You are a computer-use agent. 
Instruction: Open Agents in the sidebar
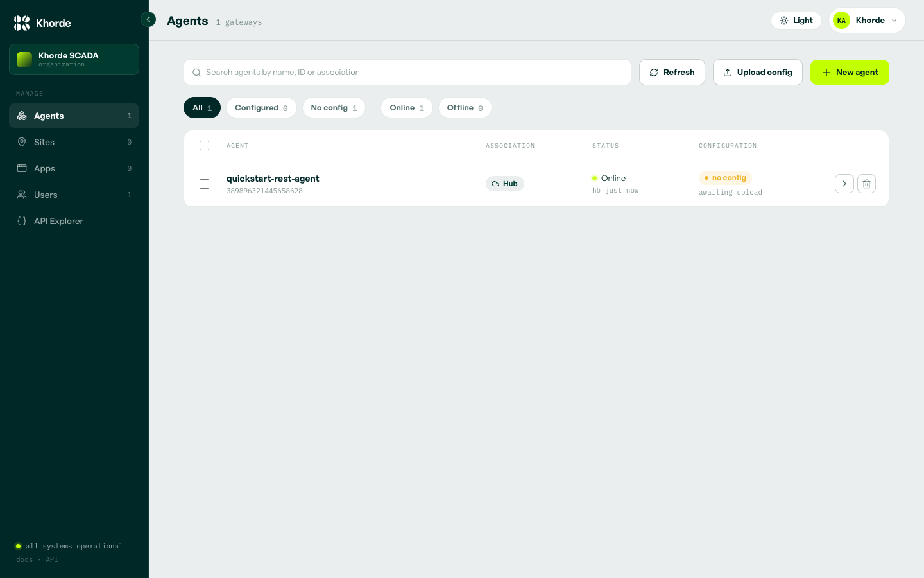point(74,116)
